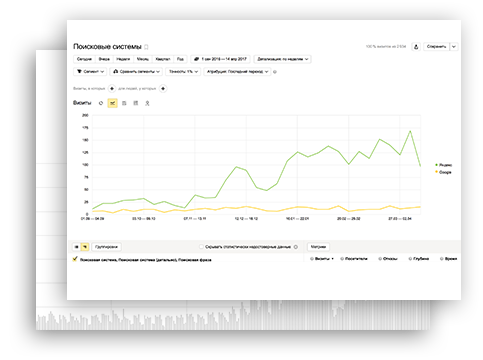The width and height of the screenshot is (483, 360).
Task: Click the peak of the green Яндекс line
Action: 410,131
